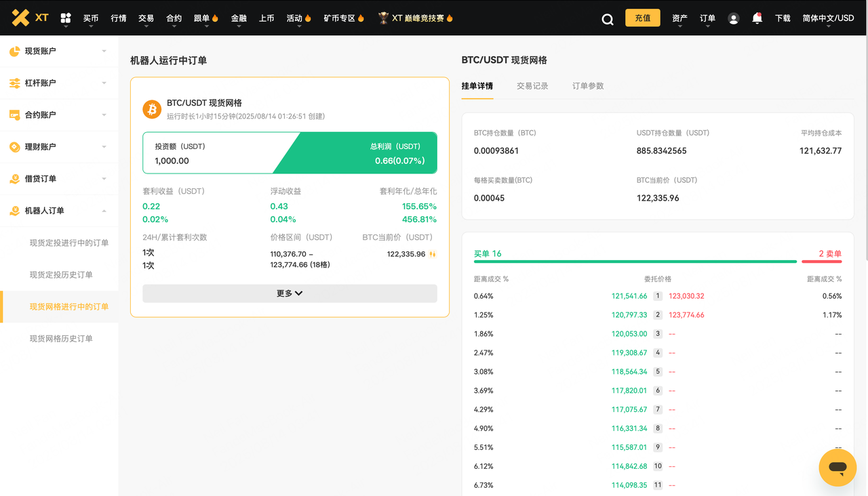Open the 跟单 menu
Viewport: 868px width, 496px height.
pos(206,18)
